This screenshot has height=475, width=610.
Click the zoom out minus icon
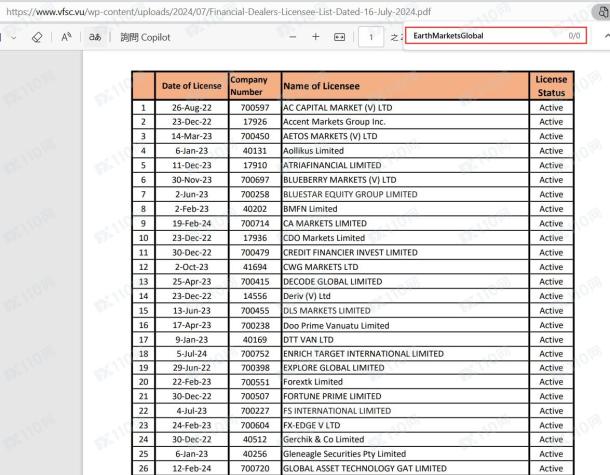[x=293, y=37]
